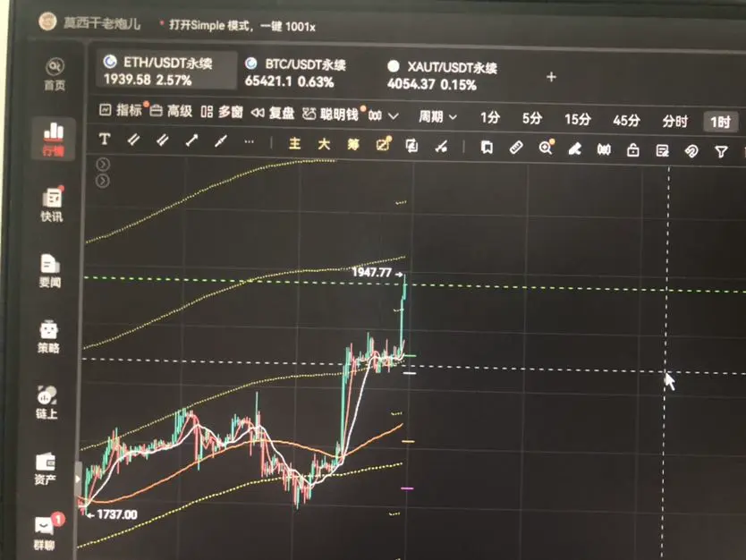746x560 pixels.
Task: Open the 多窗 multi-window layout
Action: (x=222, y=113)
